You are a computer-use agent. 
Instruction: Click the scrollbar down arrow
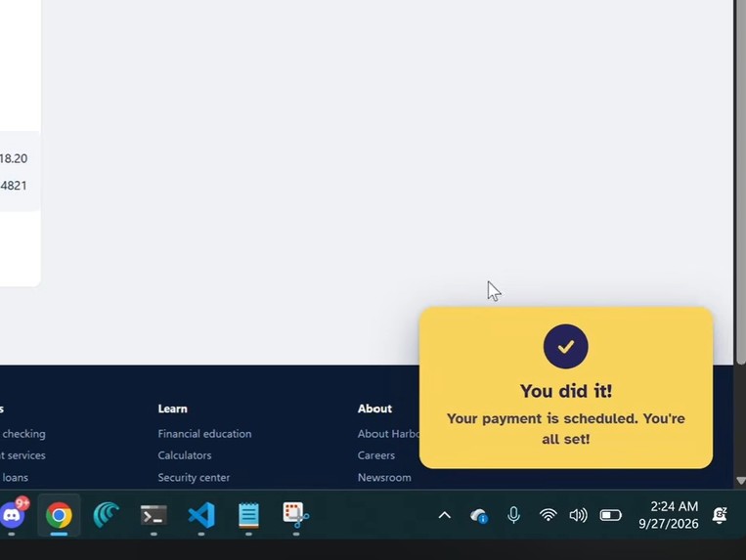pos(741,481)
